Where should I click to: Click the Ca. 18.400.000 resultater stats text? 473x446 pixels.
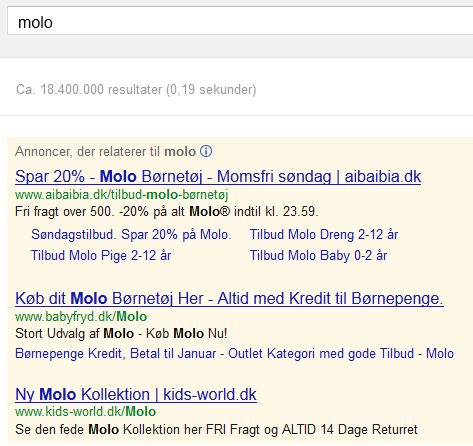pos(136,90)
